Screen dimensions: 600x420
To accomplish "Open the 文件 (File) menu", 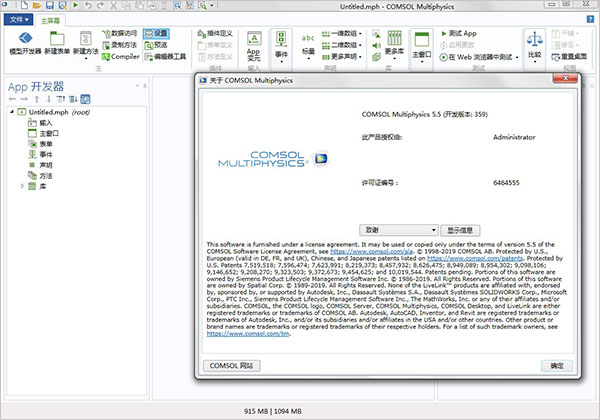I will [19, 20].
